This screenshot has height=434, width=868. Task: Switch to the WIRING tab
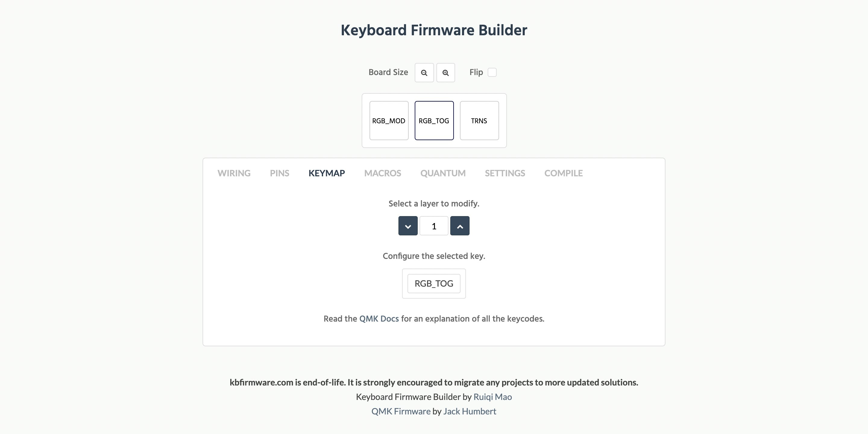point(234,173)
